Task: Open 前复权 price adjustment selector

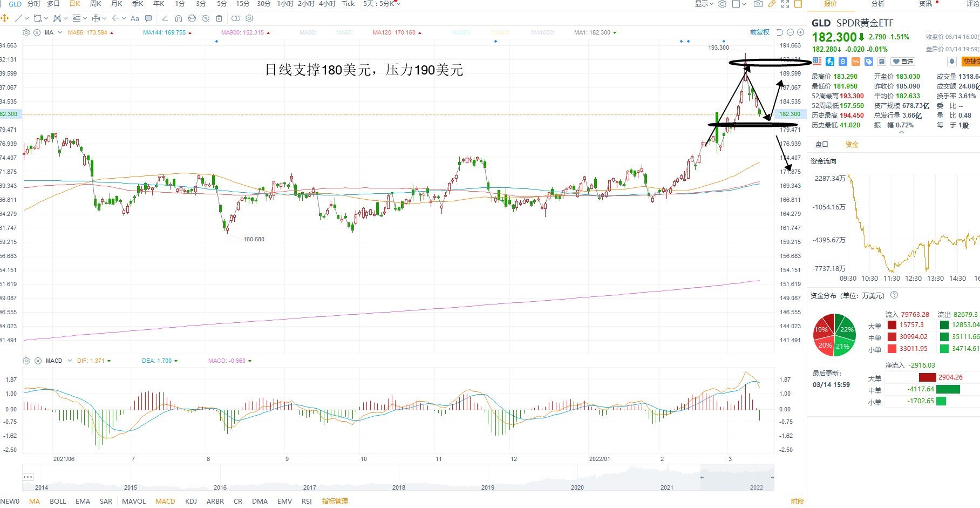Action: [x=760, y=32]
